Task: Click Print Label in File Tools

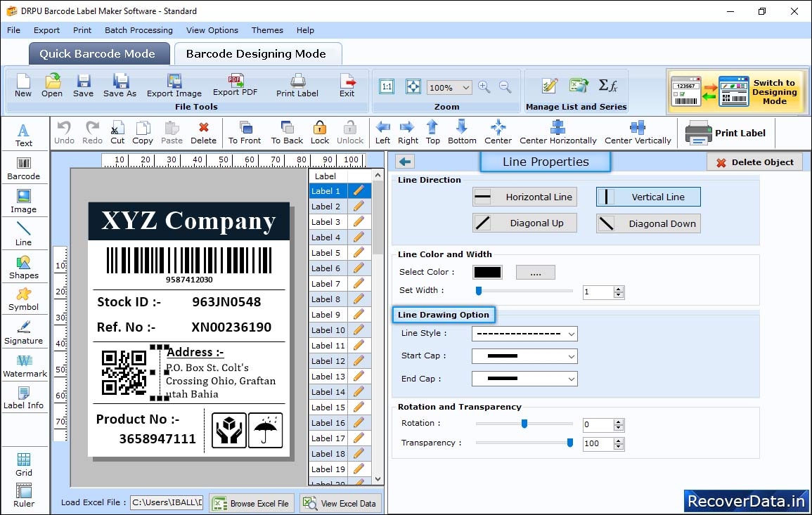Action: point(297,85)
